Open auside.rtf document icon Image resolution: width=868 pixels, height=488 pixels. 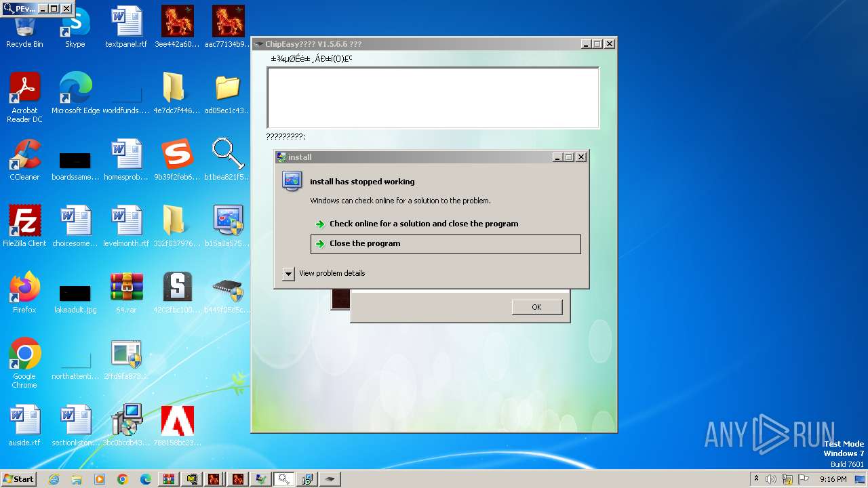pos(24,426)
